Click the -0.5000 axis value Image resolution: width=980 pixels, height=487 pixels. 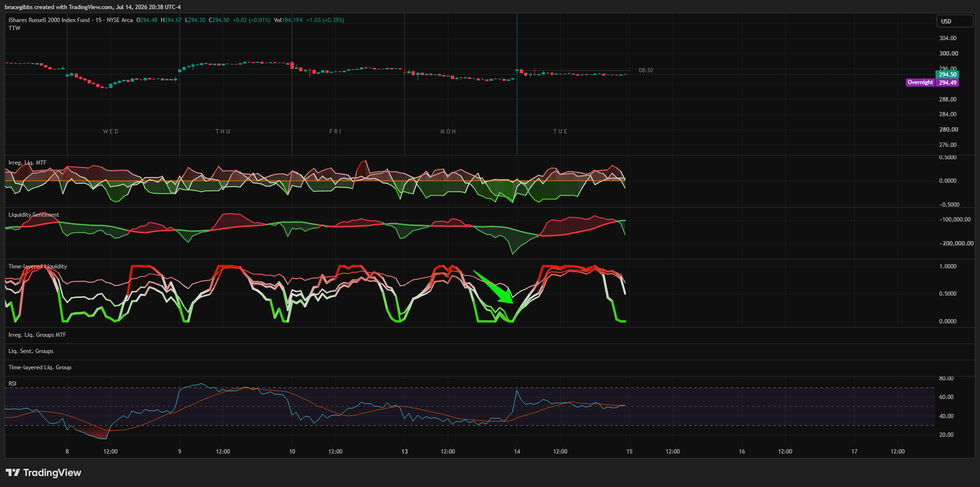pos(949,205)
